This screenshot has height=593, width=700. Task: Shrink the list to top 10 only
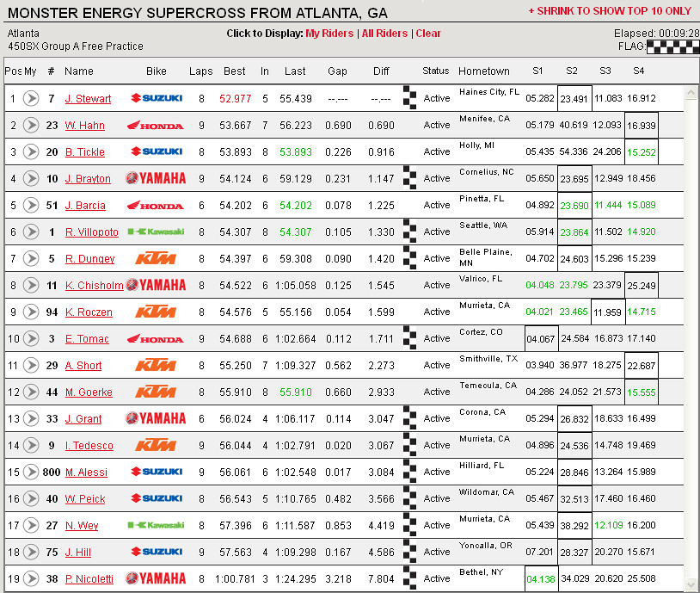(x=610, y=10)
